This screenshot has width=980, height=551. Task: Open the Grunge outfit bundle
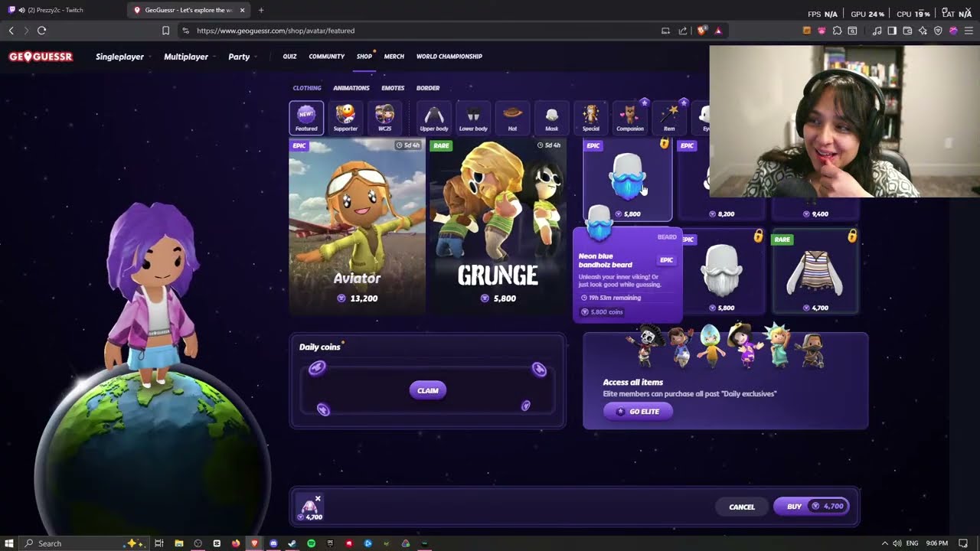[498, 225]
